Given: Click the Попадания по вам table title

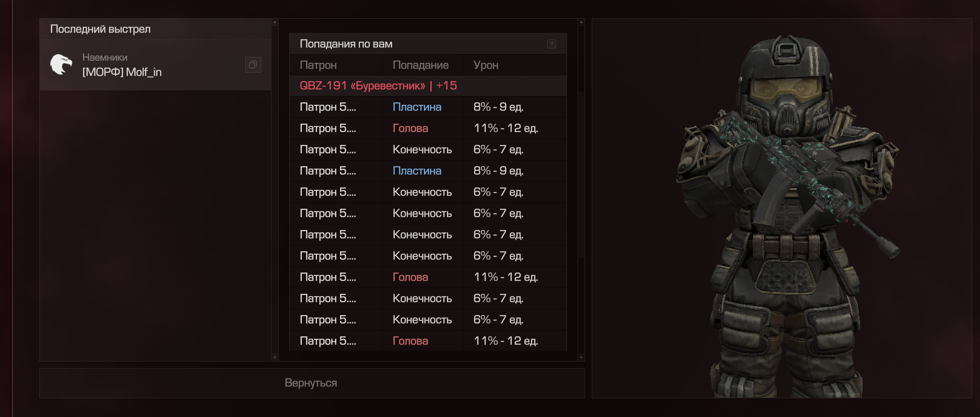Looking at the screenshot, I should pos(346,44).
